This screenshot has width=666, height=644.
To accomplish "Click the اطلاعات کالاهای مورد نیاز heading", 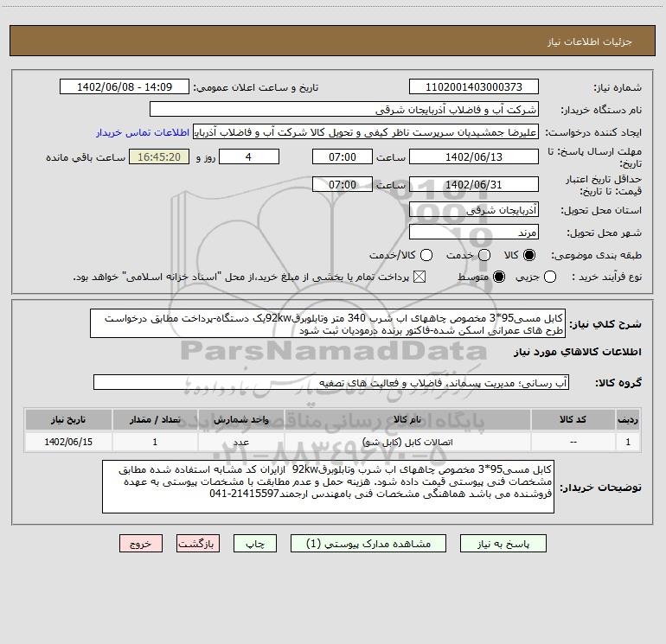I will click(578, 352).
